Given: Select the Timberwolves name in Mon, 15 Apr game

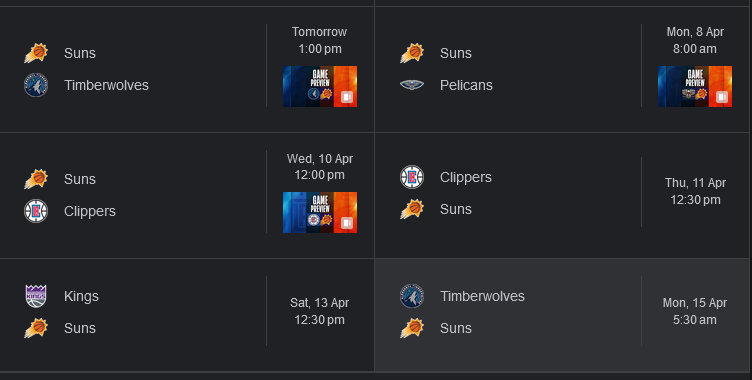Looking at the screenshot, I should click(x=482, y=296).
